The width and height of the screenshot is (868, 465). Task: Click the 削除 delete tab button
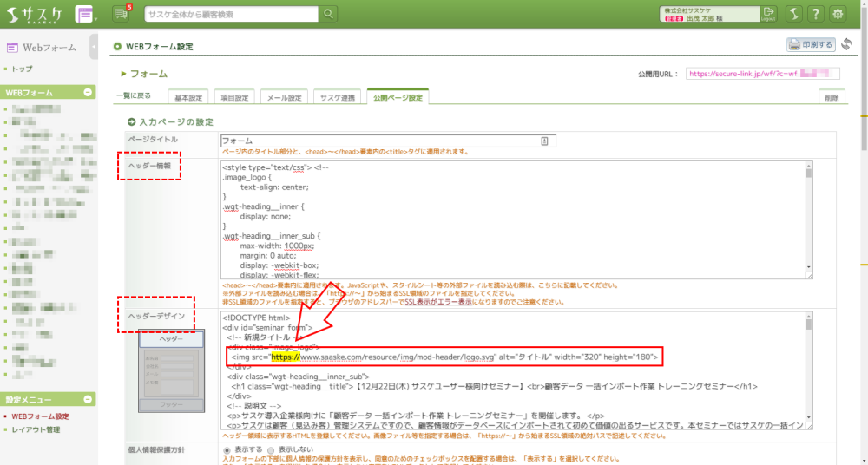(832, 97)
